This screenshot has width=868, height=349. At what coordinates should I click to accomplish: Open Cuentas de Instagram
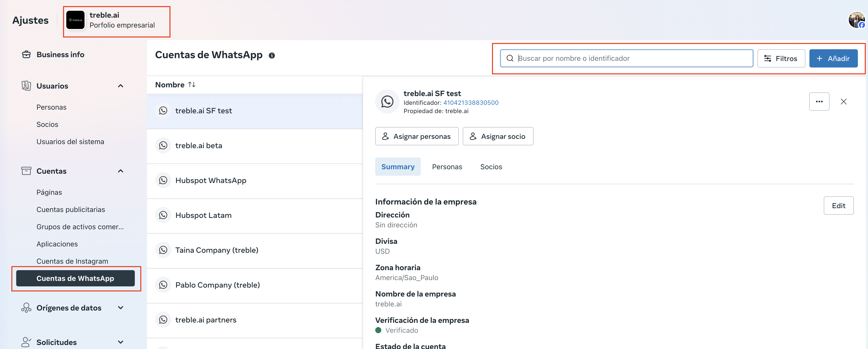(72, 261)
